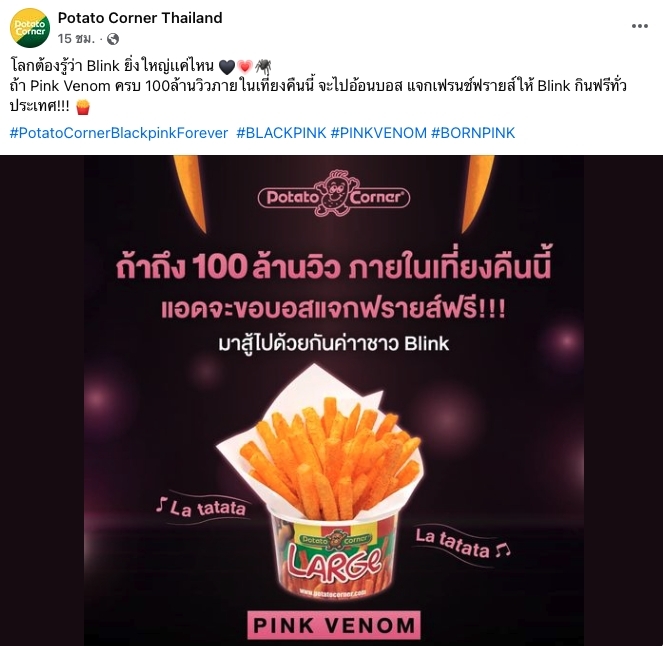
Task: Click the pink Potato Corner mascot logo
Action: click(x=334, y=193)
